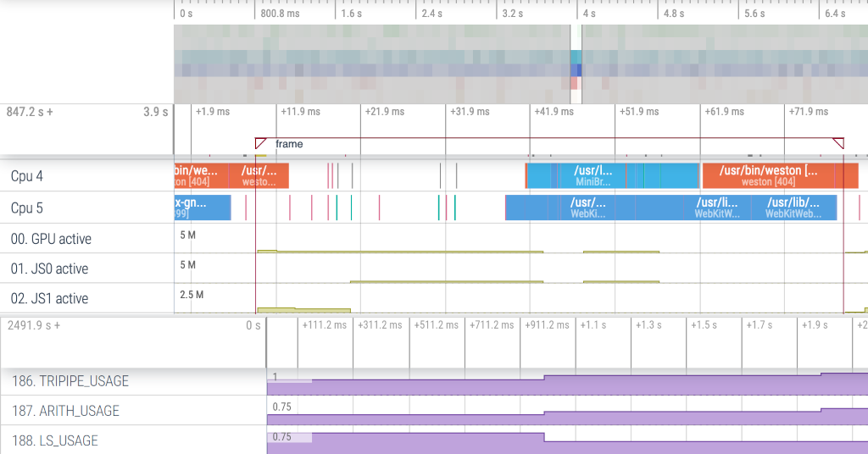Image resolution: width=868 pixels, height=454 pixels.
Task: Click the '2.5 M' scale value on JS1 active
Action: coord(192,295)
